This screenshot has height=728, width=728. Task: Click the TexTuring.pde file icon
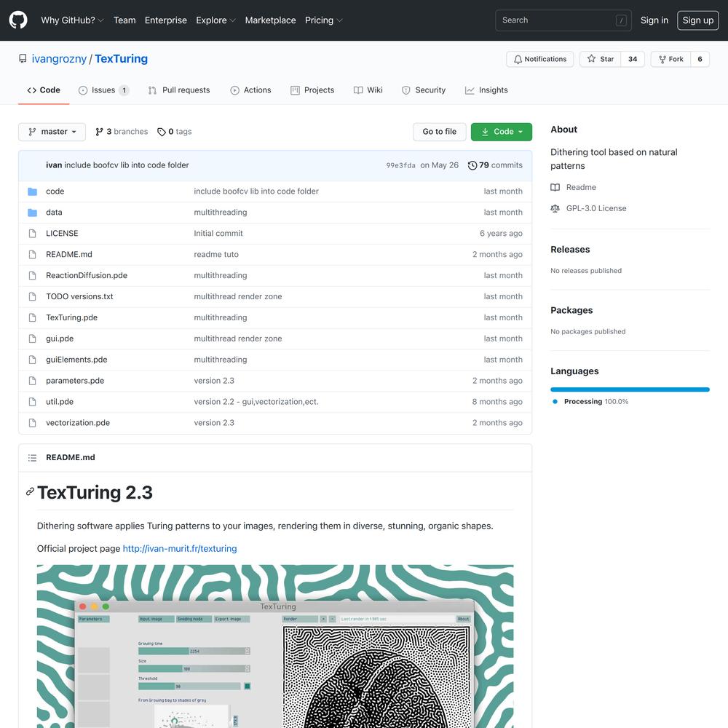click(32, 317)
